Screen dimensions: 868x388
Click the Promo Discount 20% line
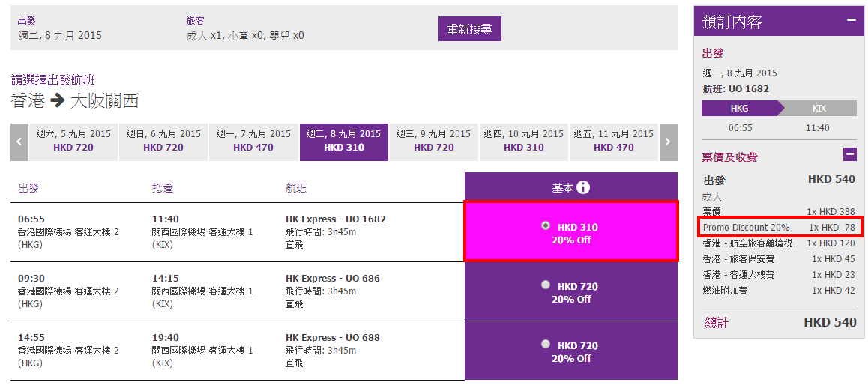pyautogui.click(x=779, y=227)
